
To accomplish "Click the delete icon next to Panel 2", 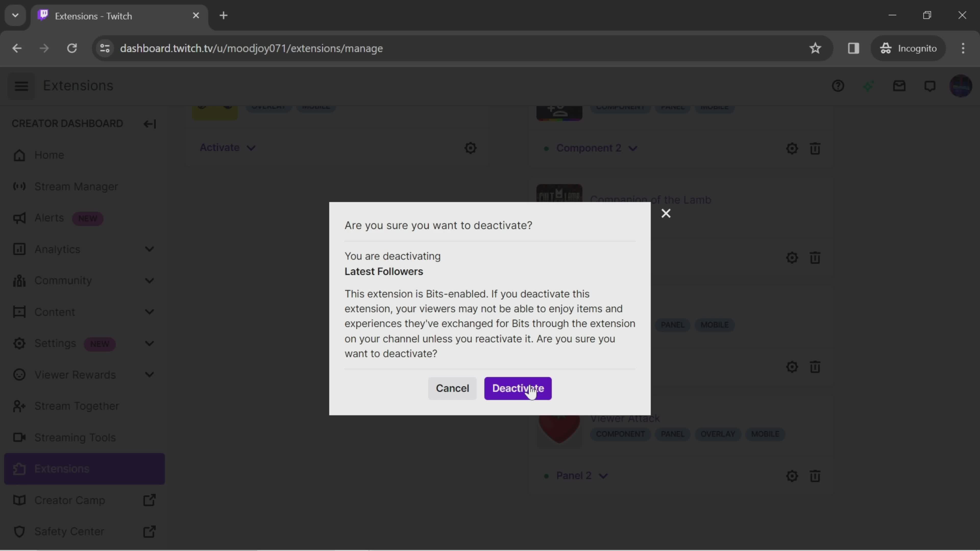I will pyautogui.click(x=816, y=476).
